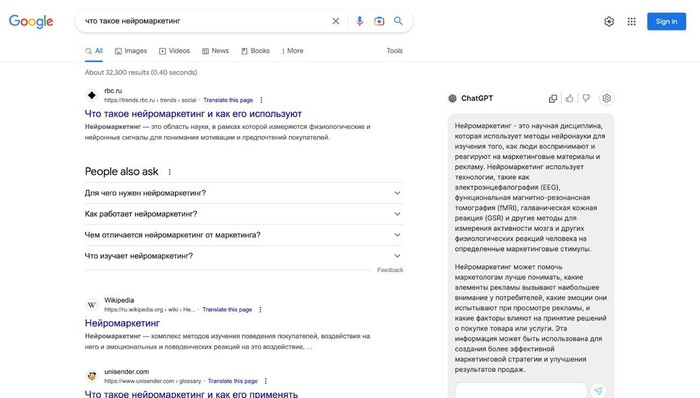Viewport: 700px width, 398px height.
Task: Switch to the News tab
Action: 215,51
